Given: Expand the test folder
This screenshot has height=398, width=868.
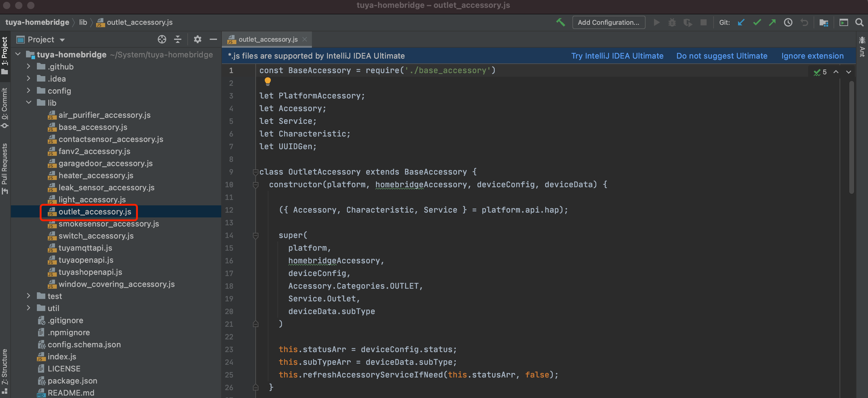Looking at the screenshot, I should 29,296.
